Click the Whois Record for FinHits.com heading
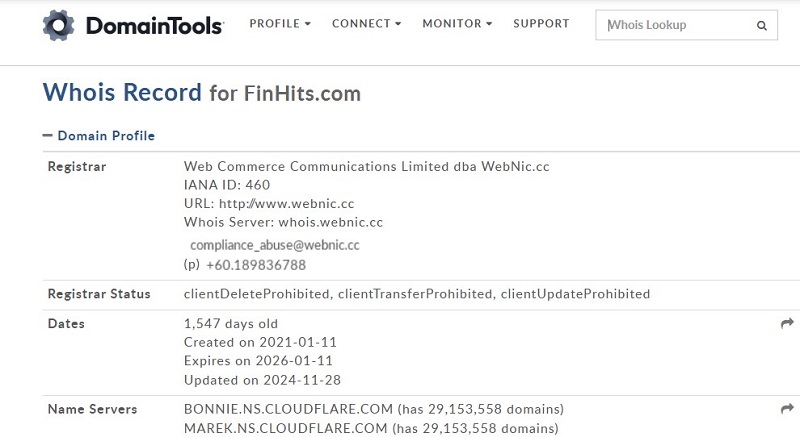 click(x=202, y=93)
